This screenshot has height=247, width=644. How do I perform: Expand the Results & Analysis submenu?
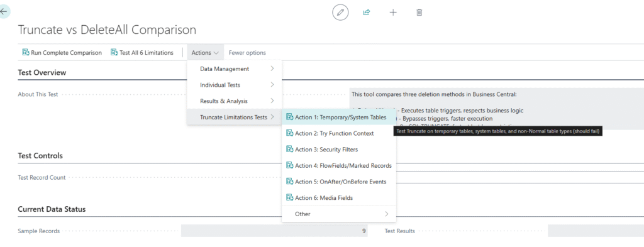[x=235, y=101]
